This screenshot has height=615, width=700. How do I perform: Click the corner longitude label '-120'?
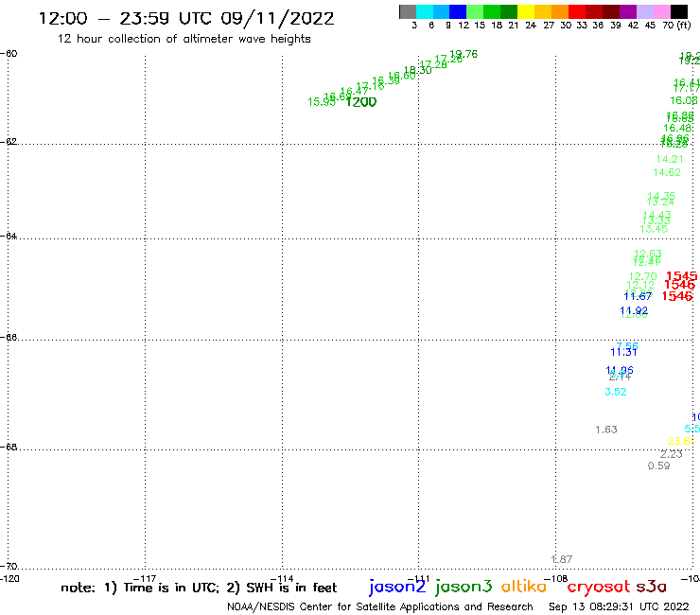coord(9,579)
